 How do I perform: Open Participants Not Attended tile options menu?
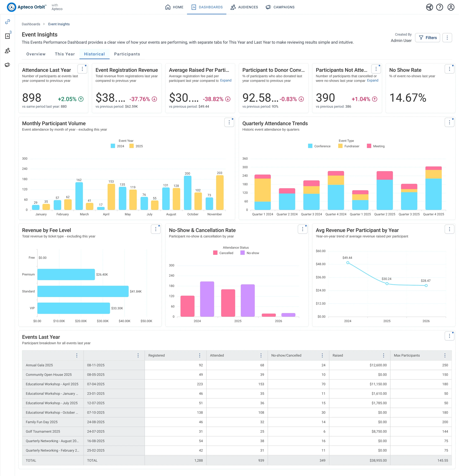[376, 69]
